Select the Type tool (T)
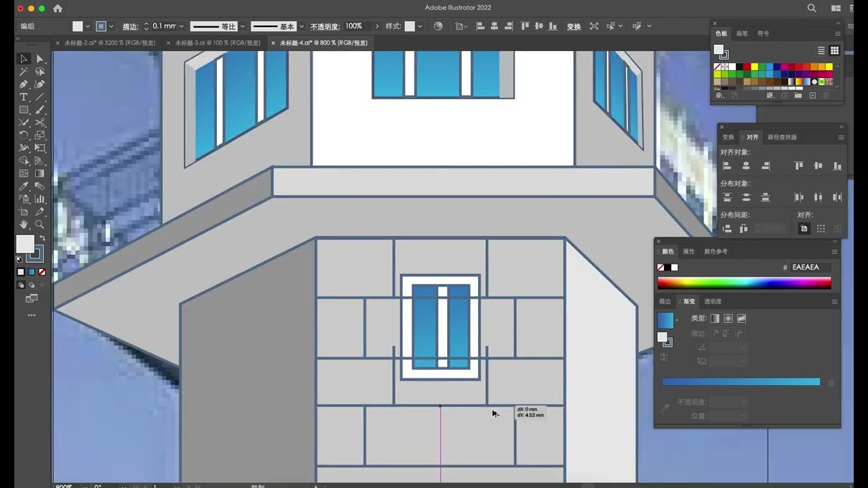 point(24,98)
